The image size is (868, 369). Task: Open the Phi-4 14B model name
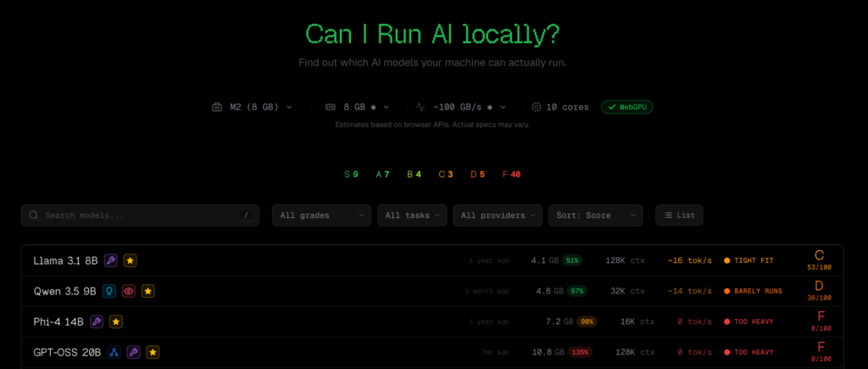pos(58,321)
